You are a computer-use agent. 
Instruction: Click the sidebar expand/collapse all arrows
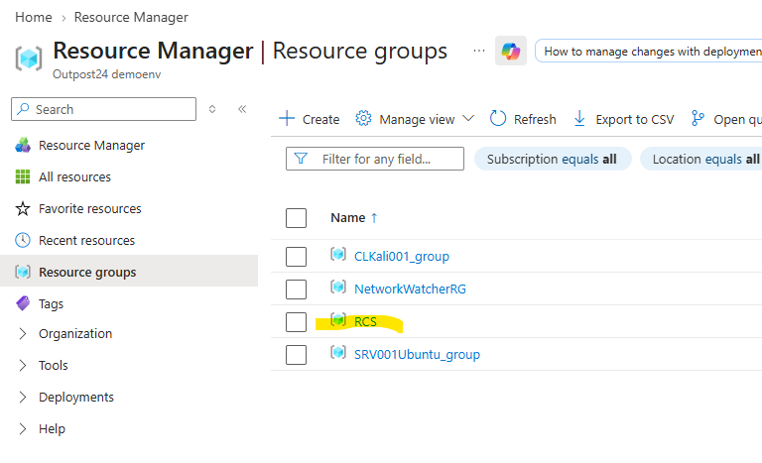point(212,109)
